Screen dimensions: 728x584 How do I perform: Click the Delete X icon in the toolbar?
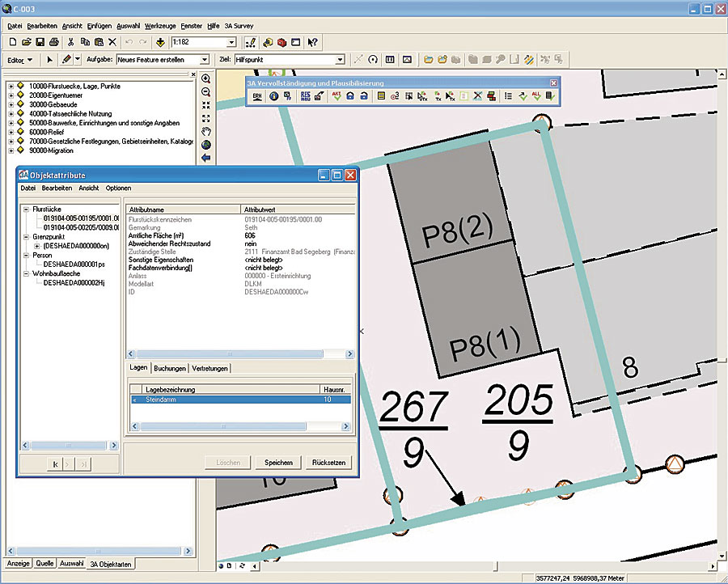pyautogui.click(x=112, y=42)
